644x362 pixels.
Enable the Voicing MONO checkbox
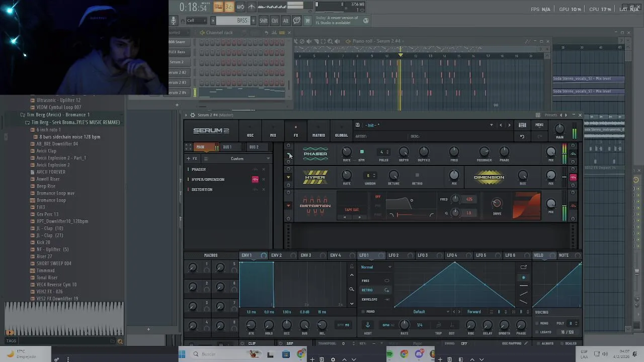536,323
